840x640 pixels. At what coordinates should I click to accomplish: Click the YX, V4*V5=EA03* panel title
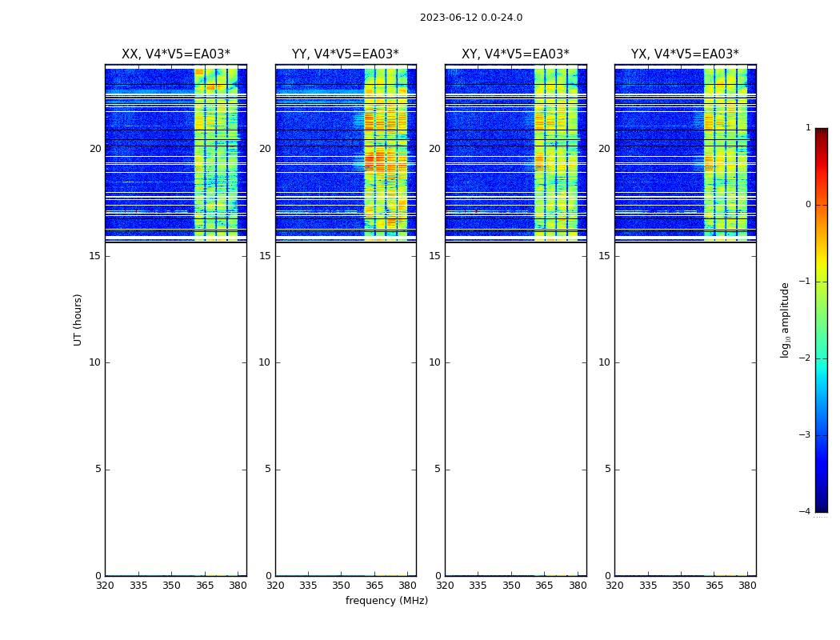pyautogui.click(x=685, y=54)
